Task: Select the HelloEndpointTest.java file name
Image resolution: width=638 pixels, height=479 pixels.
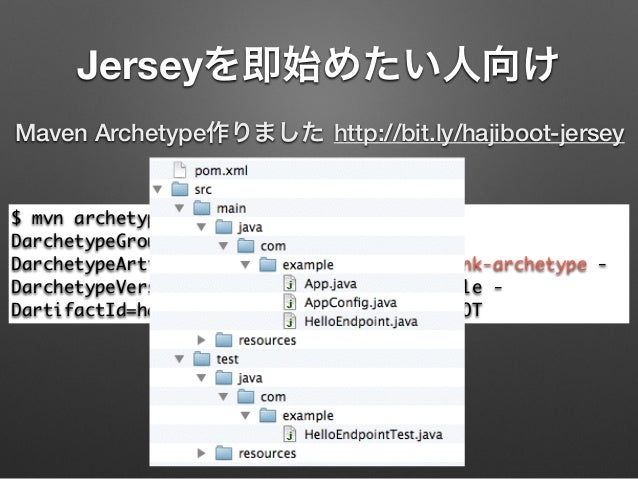Action: point(374,435)
